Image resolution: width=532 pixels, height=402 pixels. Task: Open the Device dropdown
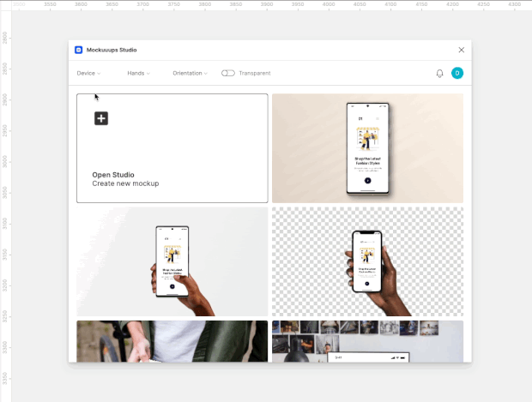[x=88, y=73]
